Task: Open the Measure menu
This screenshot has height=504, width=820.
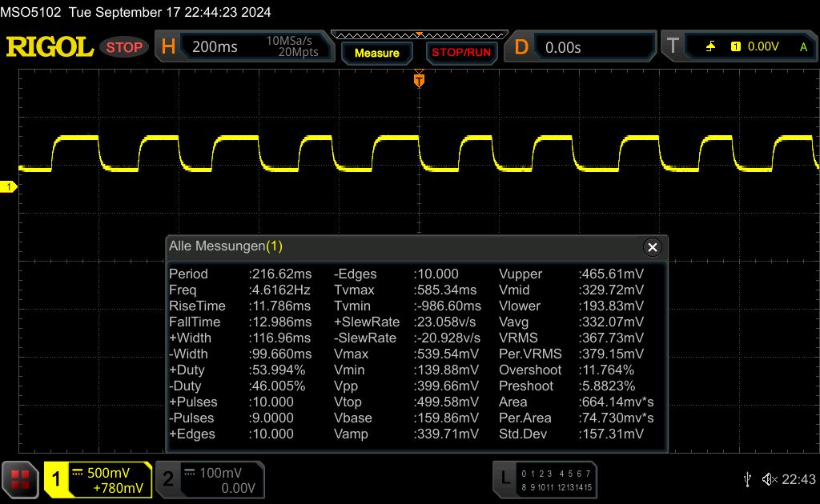Action: [376, 53]
